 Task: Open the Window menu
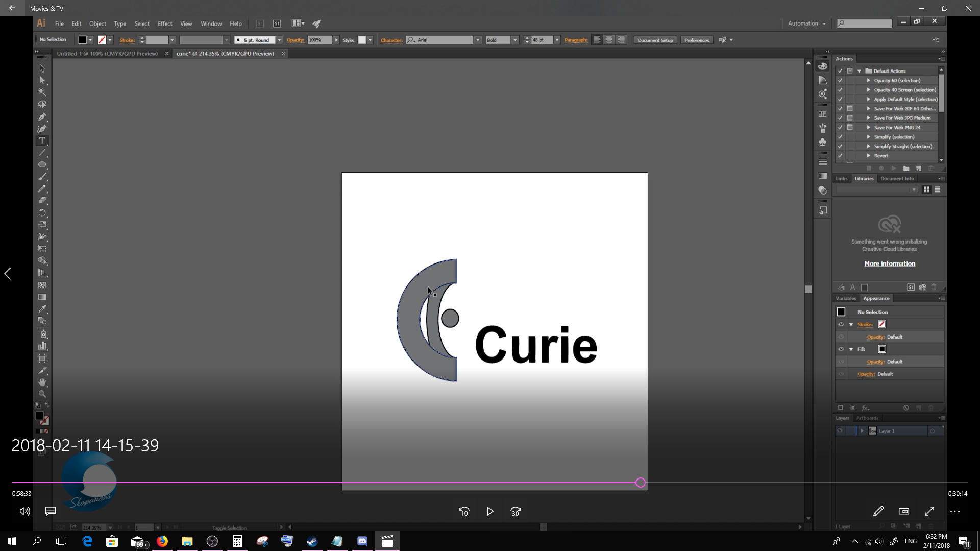pyautogui.click(x=211, y=23)
